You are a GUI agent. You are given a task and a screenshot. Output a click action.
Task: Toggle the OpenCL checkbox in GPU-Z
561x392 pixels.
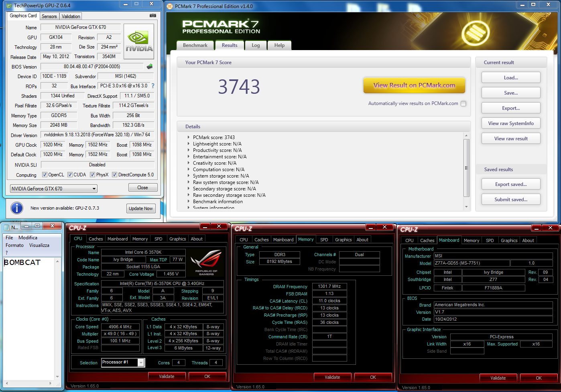45,175
